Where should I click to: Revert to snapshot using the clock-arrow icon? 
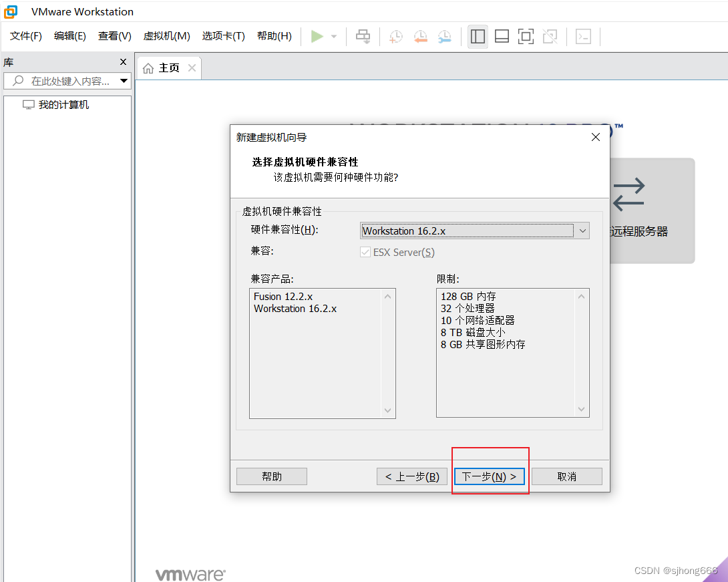[x=420, y=36]
